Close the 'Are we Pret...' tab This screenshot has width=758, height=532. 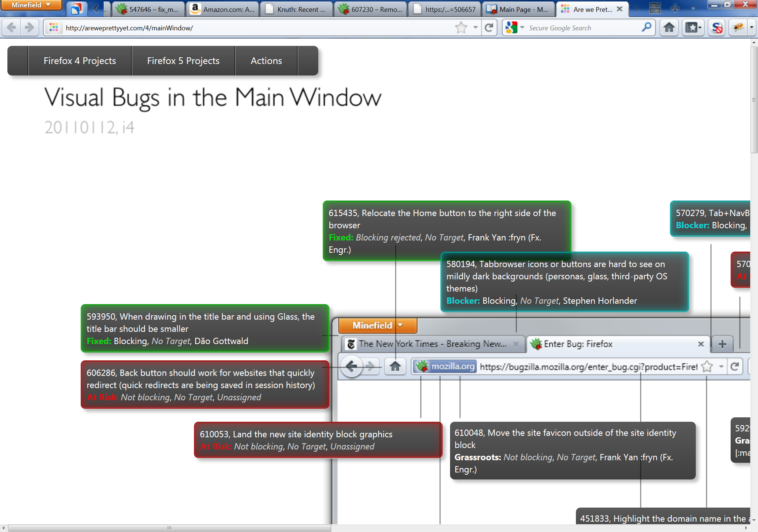tap(620, 9)
